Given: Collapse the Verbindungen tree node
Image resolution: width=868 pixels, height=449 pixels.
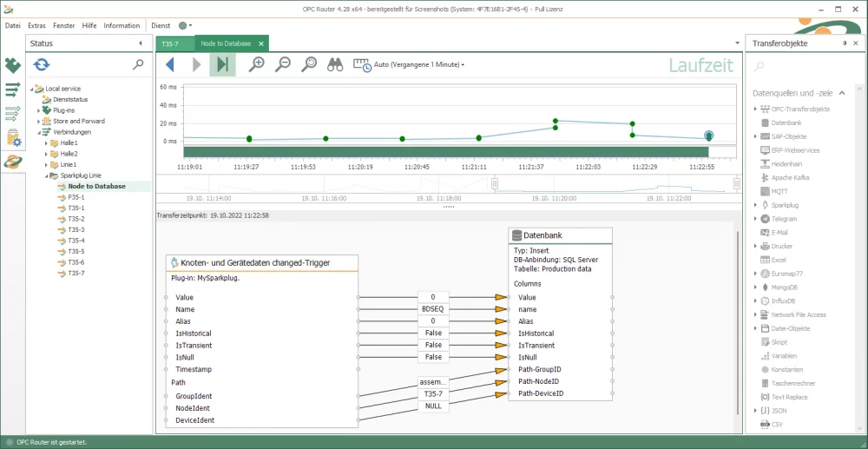Looking at the screenshot, I should pyautogui.click(x=39, y=132).
